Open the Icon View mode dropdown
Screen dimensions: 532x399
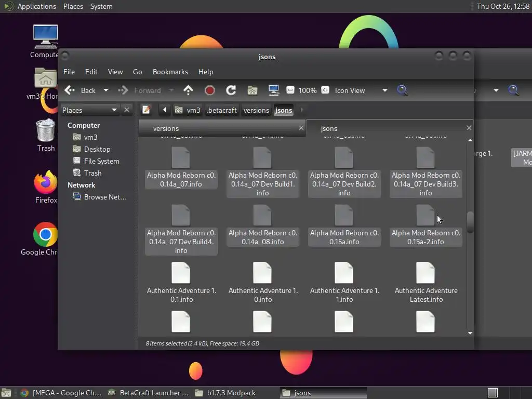tap(361, 90)
